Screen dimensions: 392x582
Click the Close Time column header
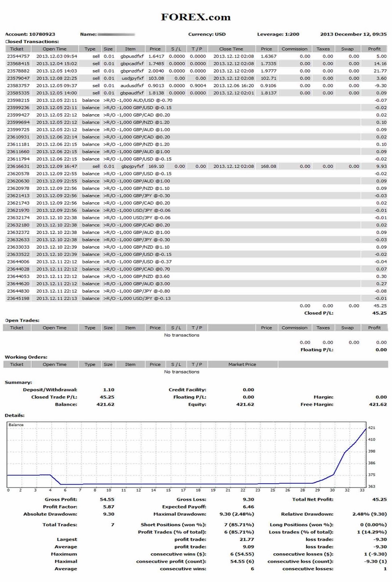click(x=231, y=49)
